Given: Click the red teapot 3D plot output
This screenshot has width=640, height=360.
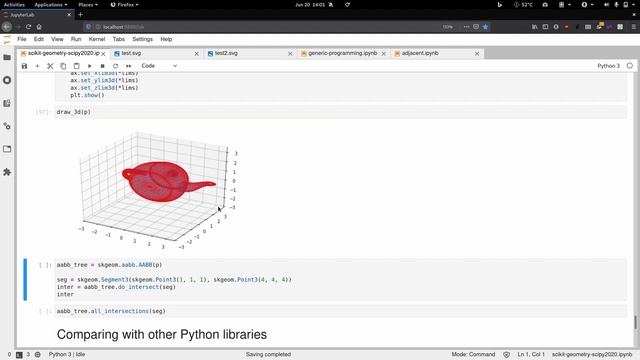Looking at the screenshot, I should pos(159,190).
